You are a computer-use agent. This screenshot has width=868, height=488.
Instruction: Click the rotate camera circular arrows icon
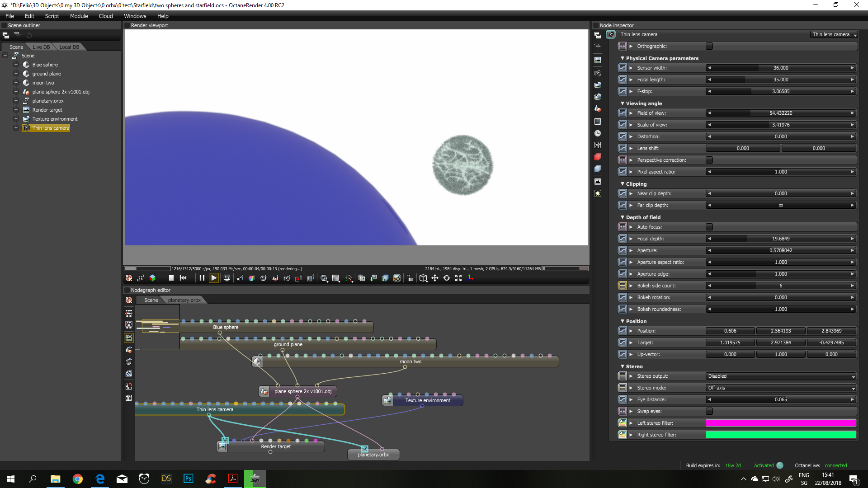pos(447,278)
